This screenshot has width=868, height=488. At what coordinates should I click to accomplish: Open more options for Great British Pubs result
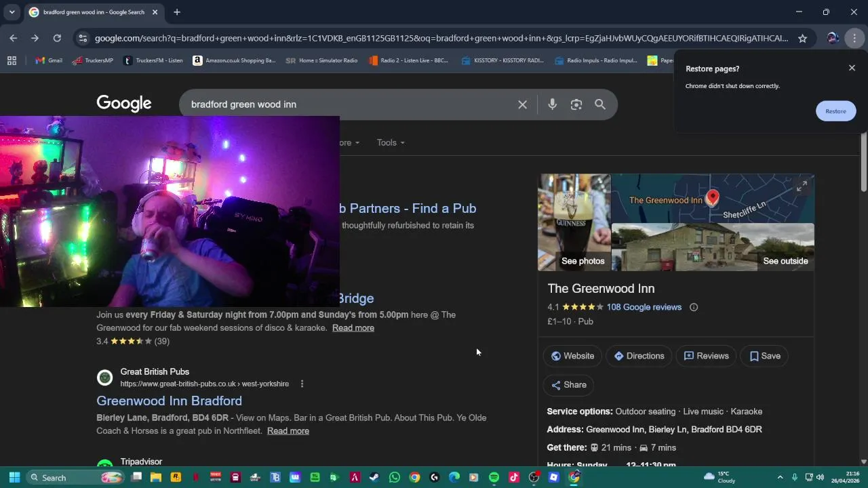(302, 384)
